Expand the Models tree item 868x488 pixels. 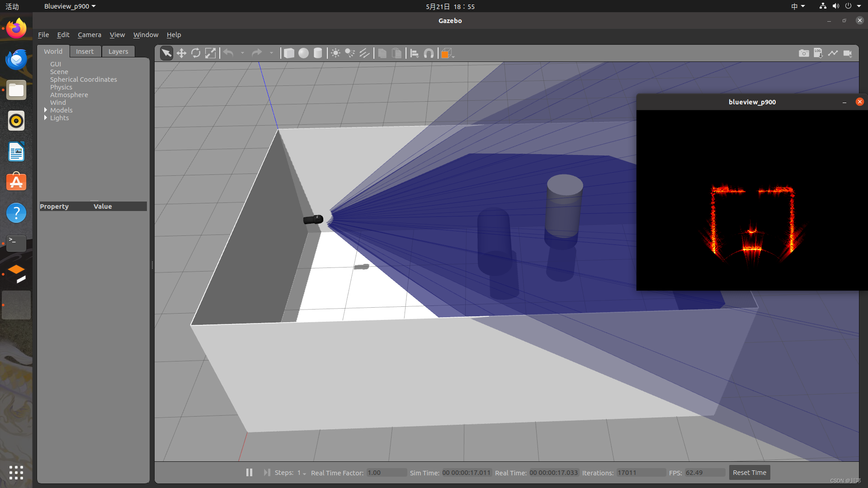click(x=46, y=110)
